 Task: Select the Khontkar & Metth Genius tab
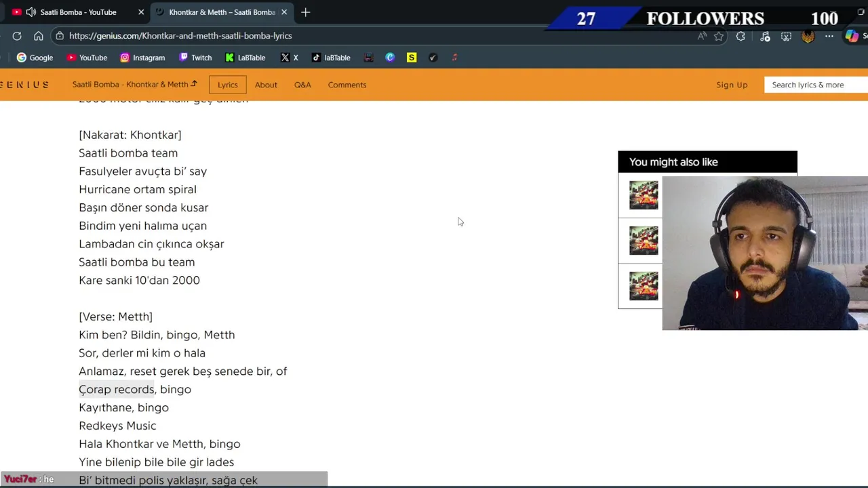222,12
